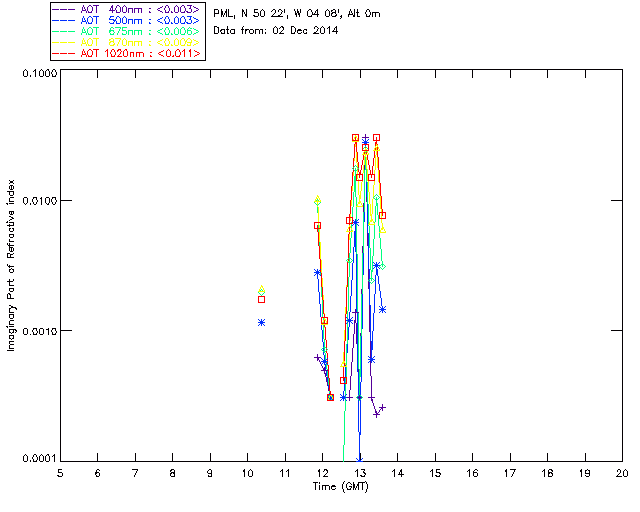This screenshot has height=512, width=640.
Task: Click the isolated blue asterisk marker near time 10.4
Action: [262, 323]
